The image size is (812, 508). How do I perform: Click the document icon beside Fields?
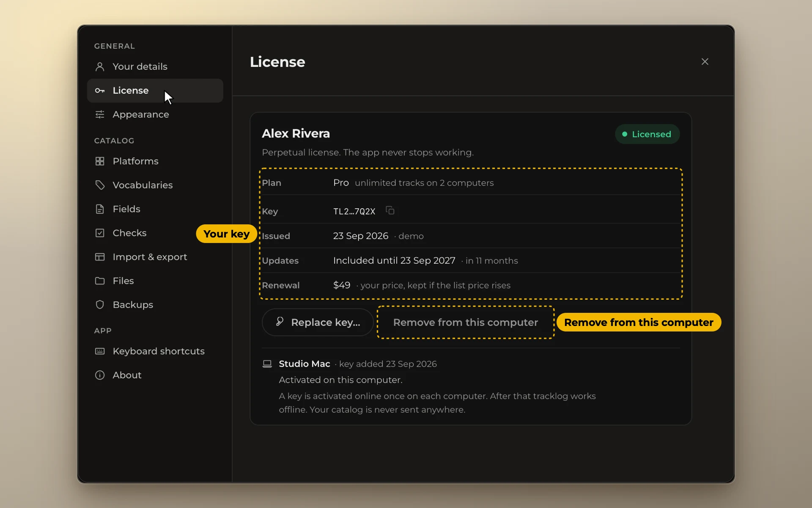coord(100,209)
